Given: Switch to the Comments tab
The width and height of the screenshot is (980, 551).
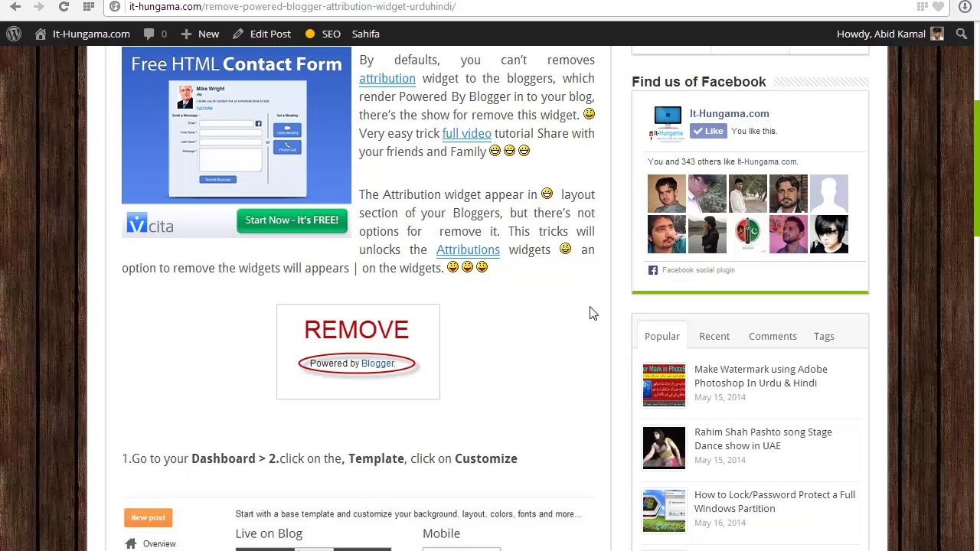Looking at the screenshot, I should coord(773,337).
